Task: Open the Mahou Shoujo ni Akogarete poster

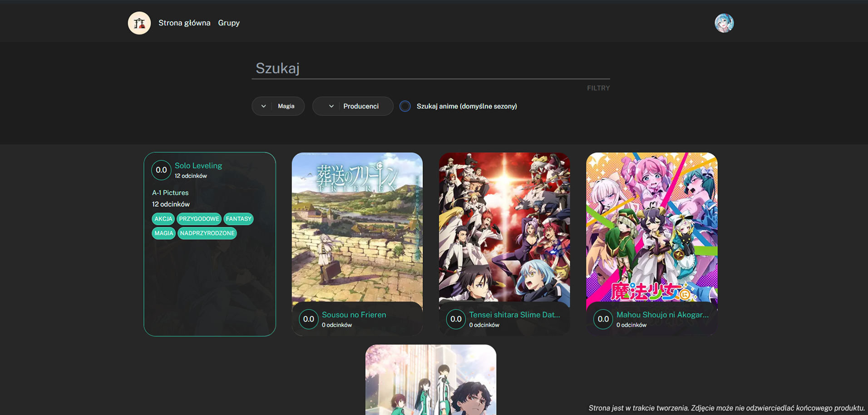Action: click(x=651, y=227)
